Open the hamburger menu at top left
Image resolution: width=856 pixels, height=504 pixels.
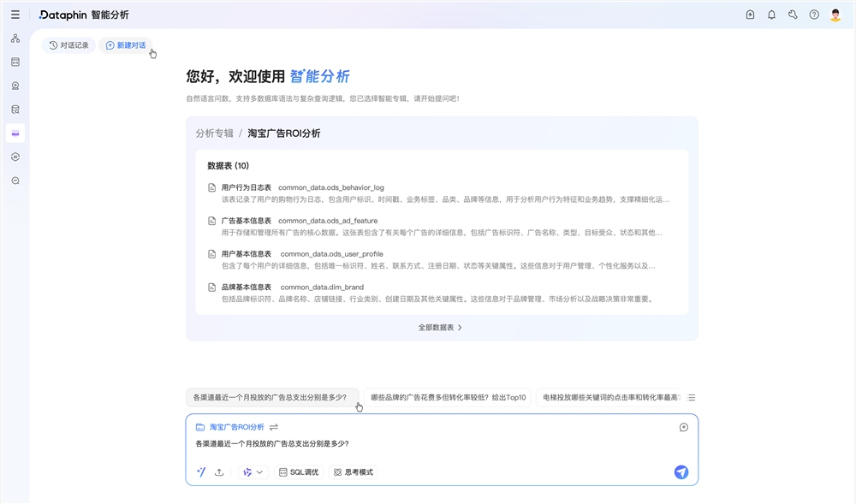[x=15, y=15]
